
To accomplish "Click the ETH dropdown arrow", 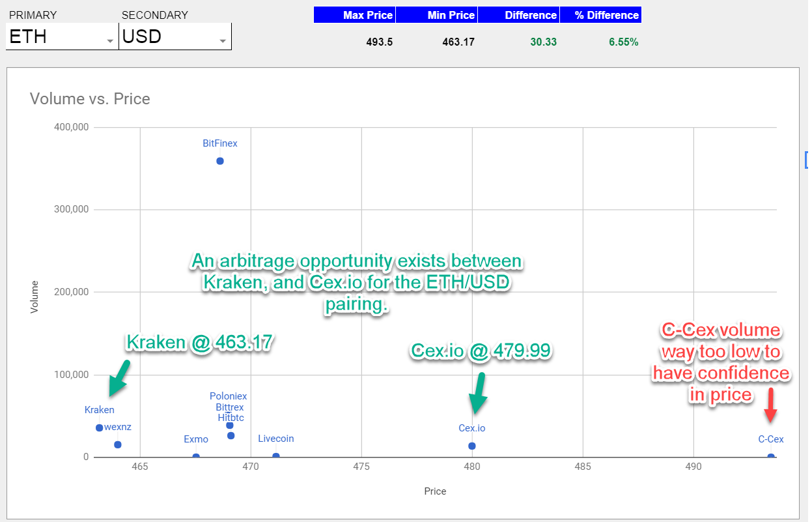I will pyautogui.click(x=109, y=40).
